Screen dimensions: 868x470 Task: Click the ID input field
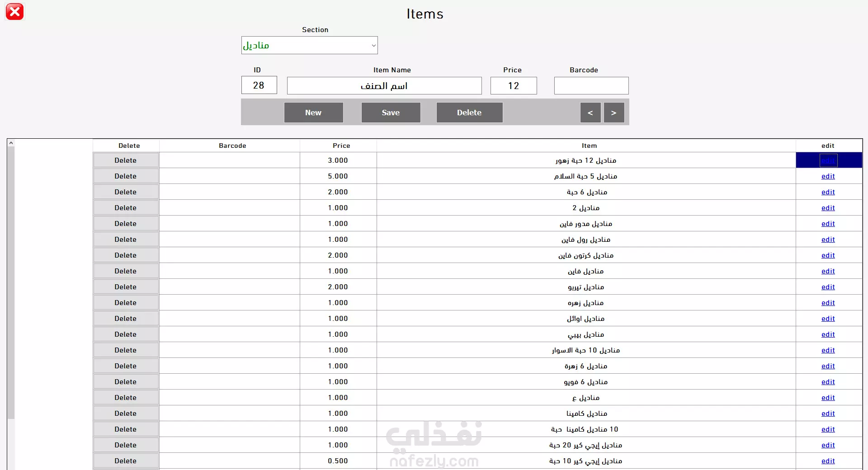259,85
